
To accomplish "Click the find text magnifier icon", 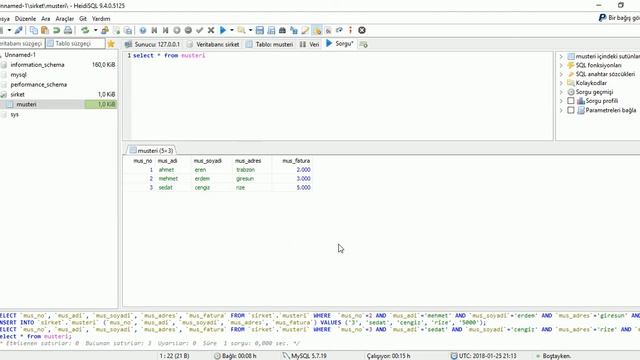I will pyautogui.click(x=241, y=30).
